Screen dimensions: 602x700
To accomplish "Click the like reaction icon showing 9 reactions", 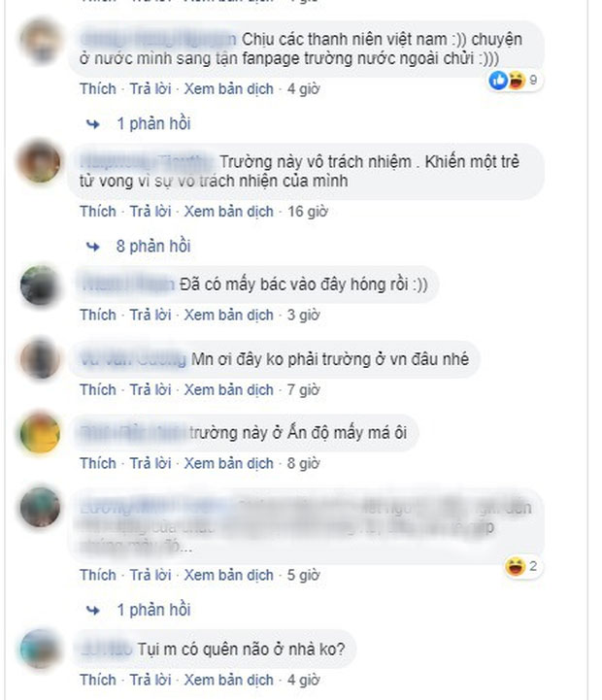I will 498,81.
